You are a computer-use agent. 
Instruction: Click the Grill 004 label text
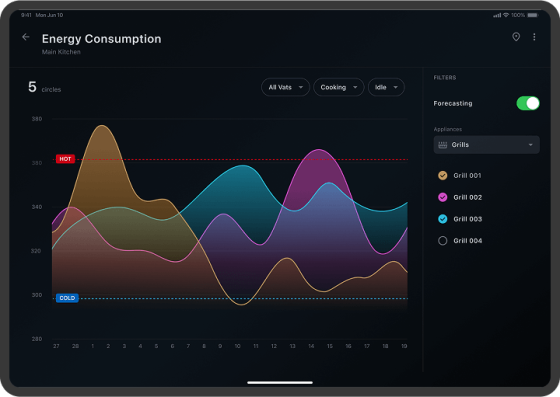tap(468, 241)
